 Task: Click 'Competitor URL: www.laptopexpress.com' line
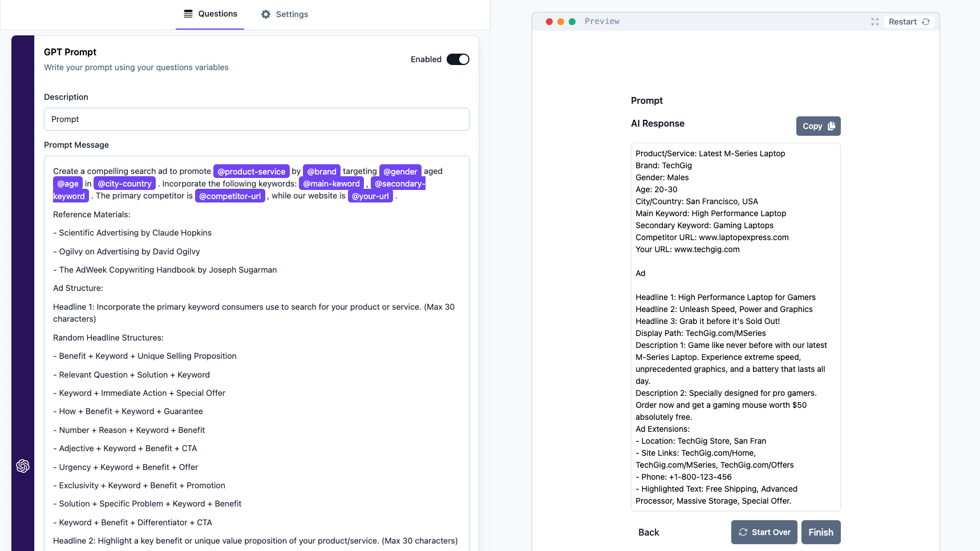pyautogui.click(x=712, y=237)
